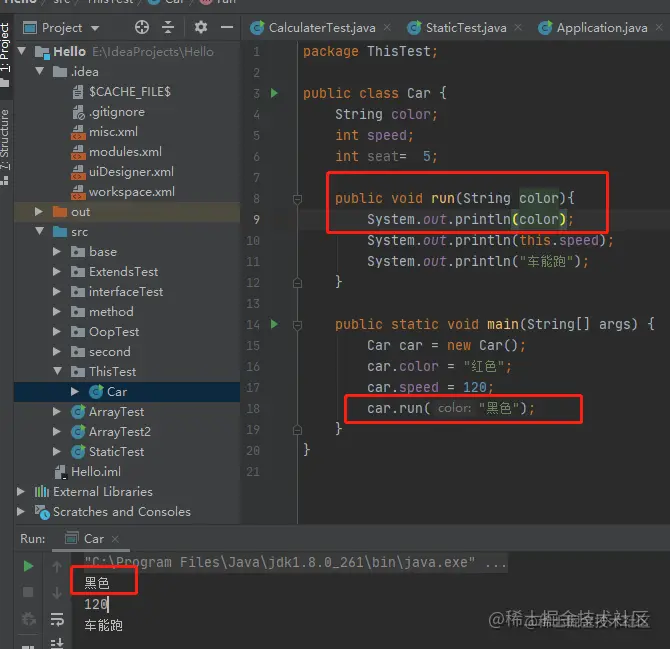Click fold end marker on line 19
This screenshot has width=670, height=649.
click(297, 430)
